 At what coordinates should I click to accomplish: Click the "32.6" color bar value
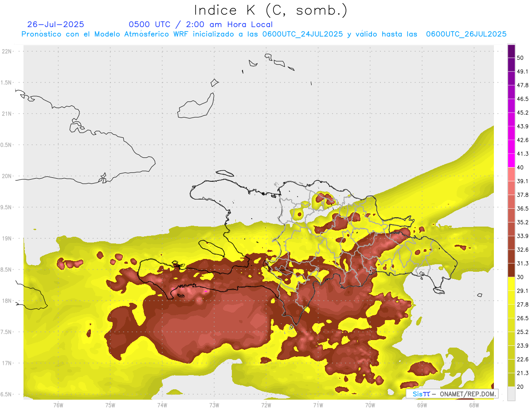(523, 250)
